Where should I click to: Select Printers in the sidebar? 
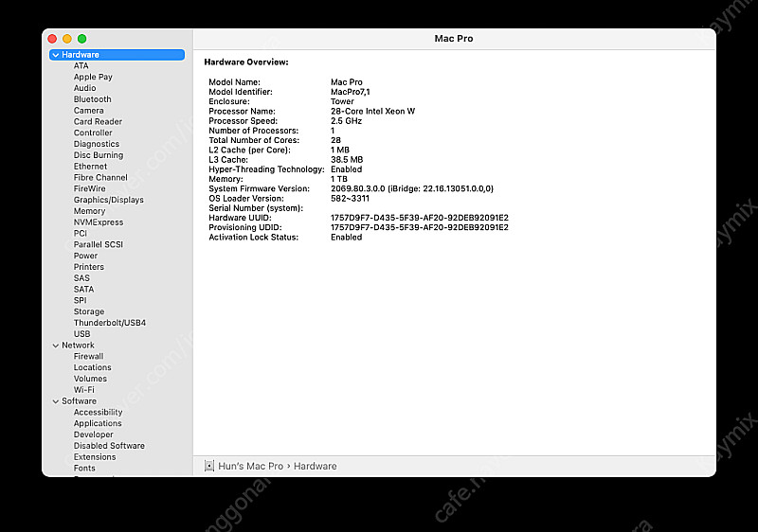click(x=88, y=267)
